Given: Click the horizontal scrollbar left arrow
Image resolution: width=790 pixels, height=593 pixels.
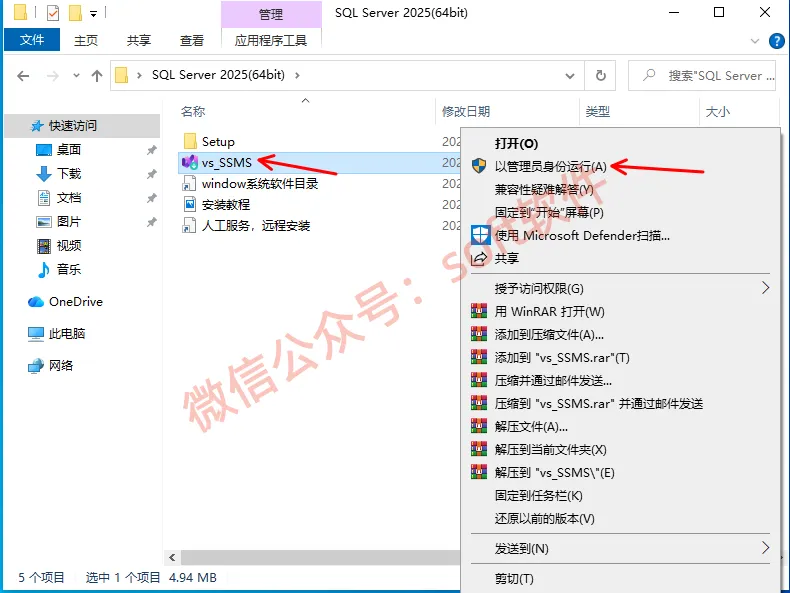Looking at the screenshot, I should (x=172, y=557).
